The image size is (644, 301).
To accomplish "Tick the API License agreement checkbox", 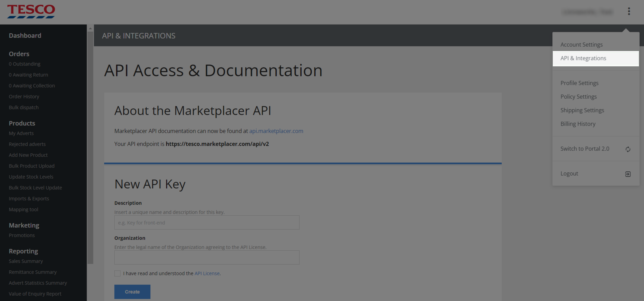I will point(117,273).
